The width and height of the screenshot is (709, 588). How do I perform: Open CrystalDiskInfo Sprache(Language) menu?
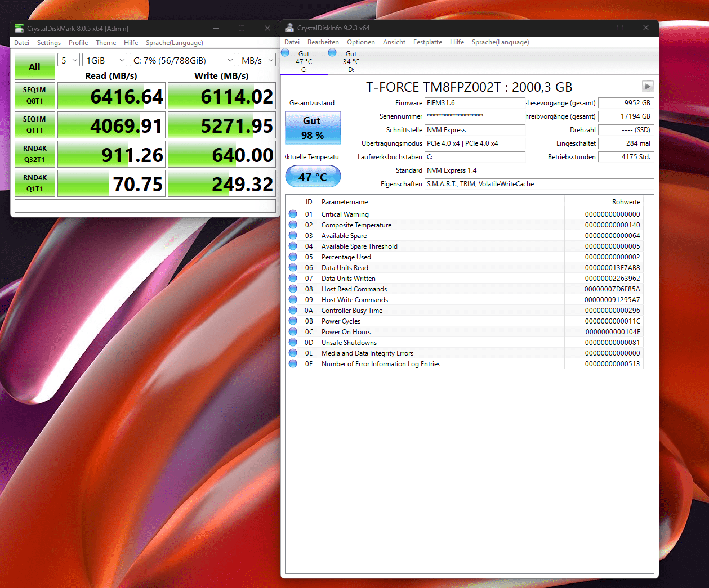(x=500, y=42)
